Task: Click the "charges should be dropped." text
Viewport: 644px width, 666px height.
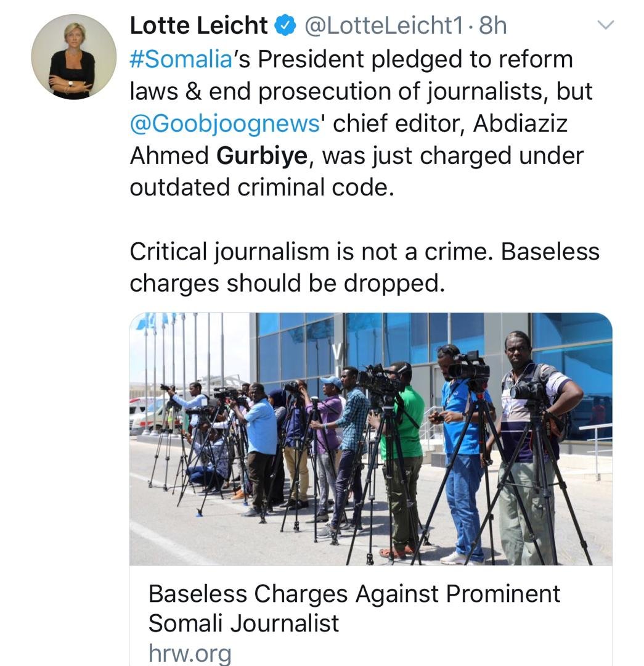Action: 287,284
